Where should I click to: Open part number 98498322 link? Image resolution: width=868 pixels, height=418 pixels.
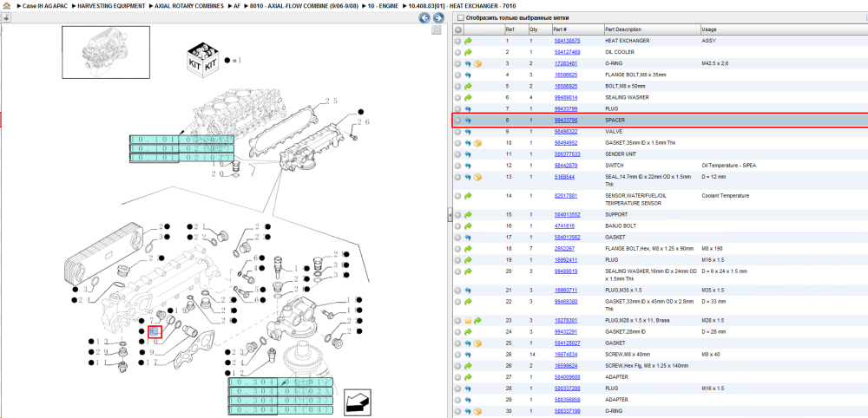tap(566, 132)
